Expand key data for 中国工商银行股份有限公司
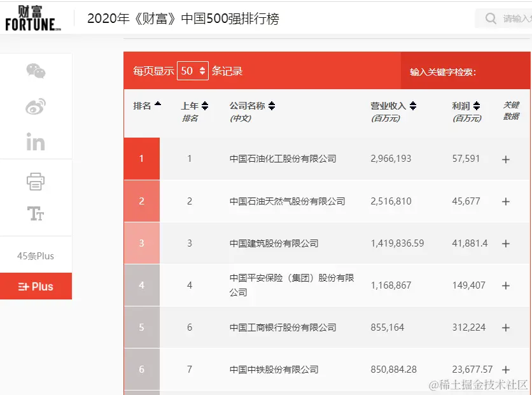 [x=506, y=327]
